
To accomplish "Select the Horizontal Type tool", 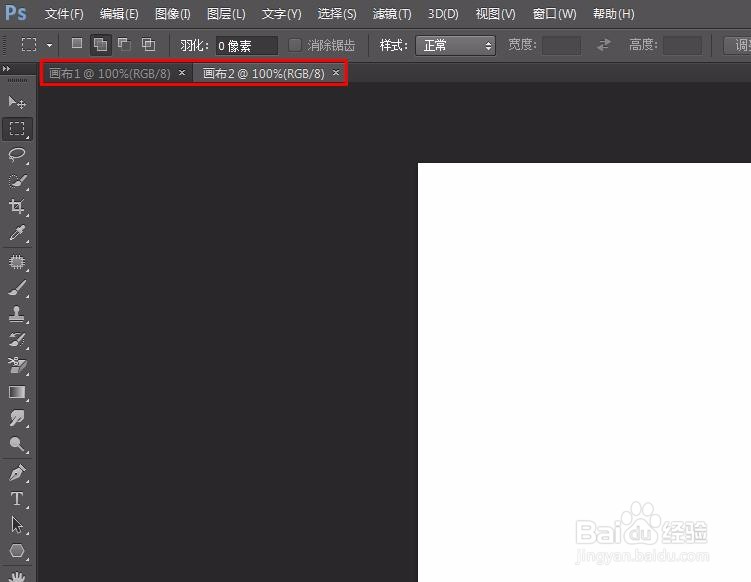I will pyautogui.click(x=17, y=499).
